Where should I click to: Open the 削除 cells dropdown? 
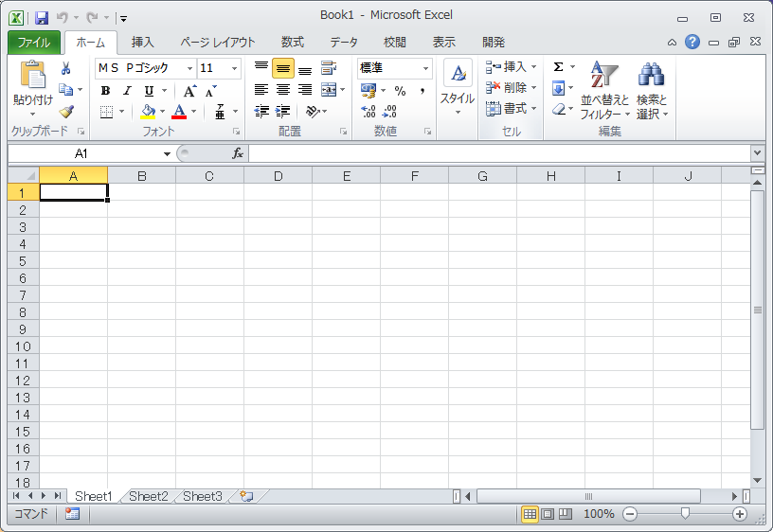(x=512, y=88)
